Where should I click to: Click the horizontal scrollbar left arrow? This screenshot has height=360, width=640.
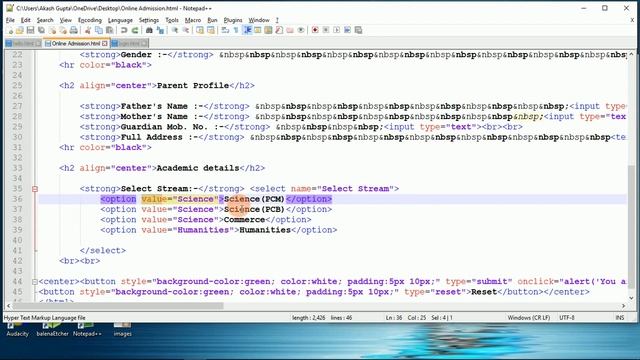pos(8,306)
